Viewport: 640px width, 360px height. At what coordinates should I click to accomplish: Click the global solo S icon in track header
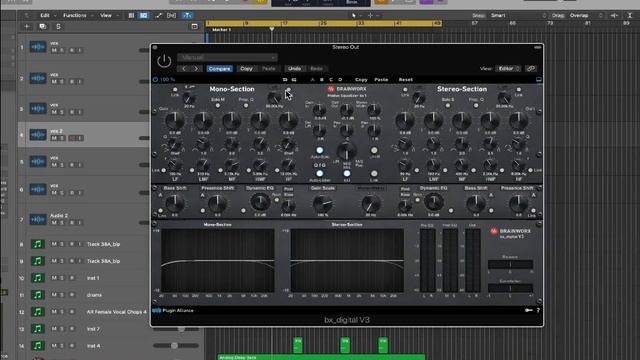tap(58, 27)
